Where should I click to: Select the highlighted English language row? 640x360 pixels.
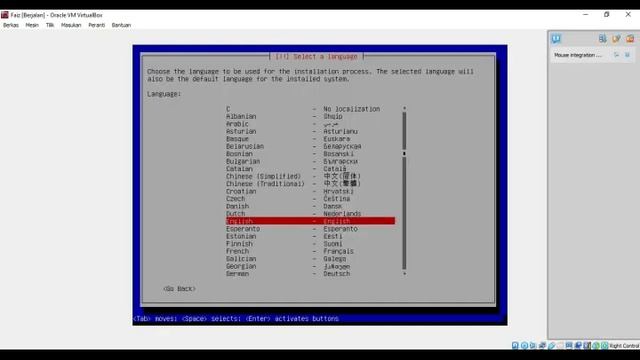pyautogui.click(x=310, y=221)
